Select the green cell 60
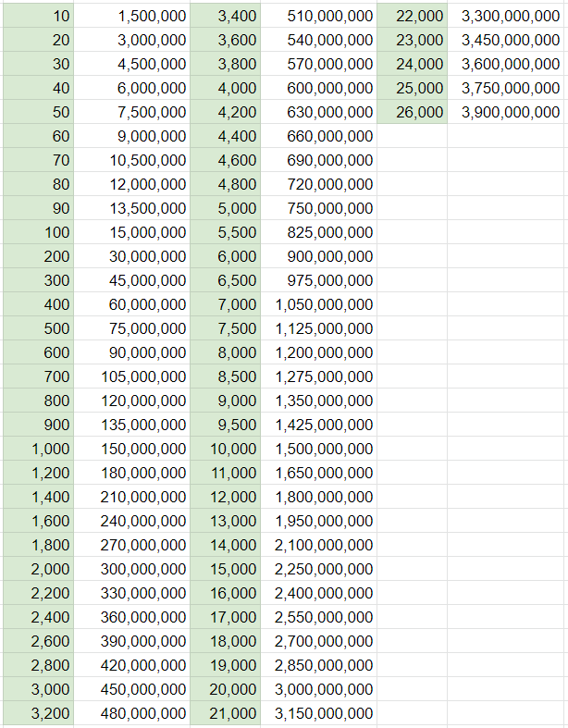Viewport: 568px width, 728px height. pyautogui.click(x=39, y=136)
